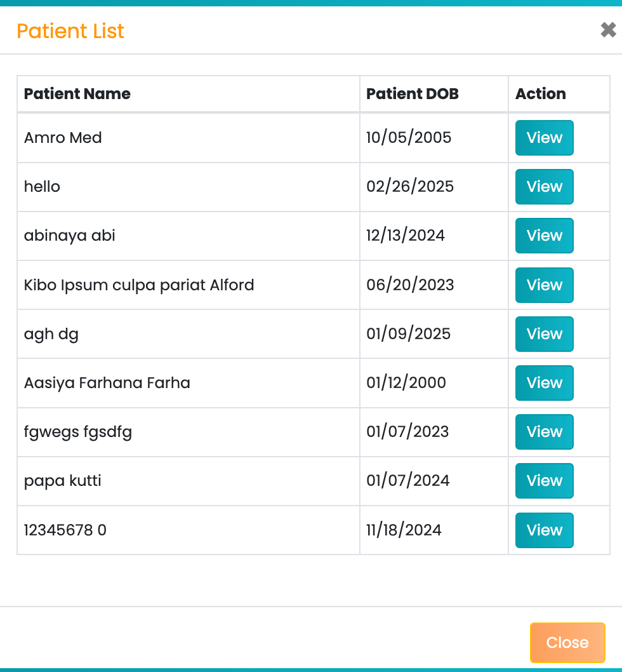Close the Patient List dialog with X icon
The image size is (622, 672).
pyautogui.click(x=608, y=30)
